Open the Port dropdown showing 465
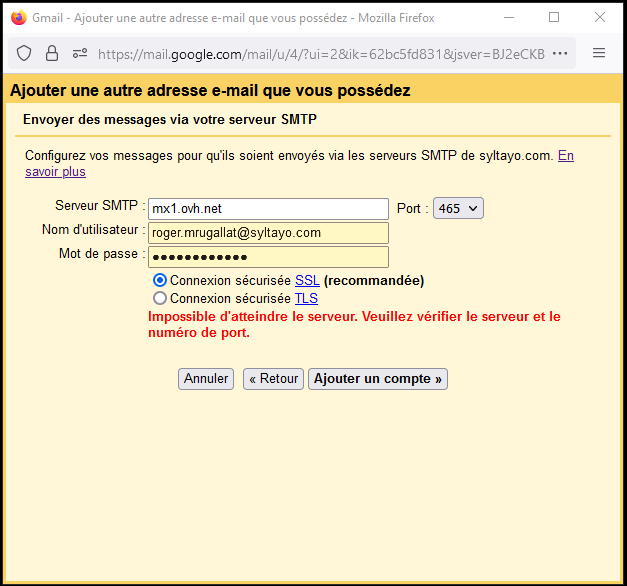The width and height of the screenshot is (627, 586). (x=458, y=208)
